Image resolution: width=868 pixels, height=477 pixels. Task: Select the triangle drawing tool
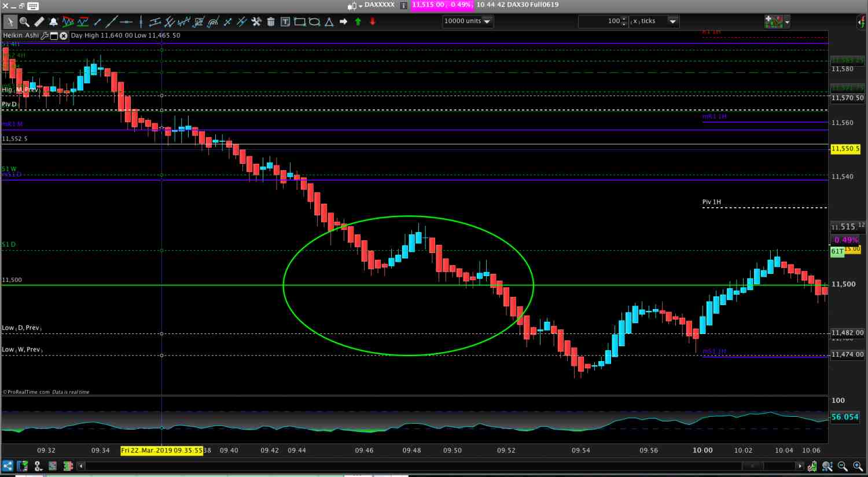coord(329,22)
